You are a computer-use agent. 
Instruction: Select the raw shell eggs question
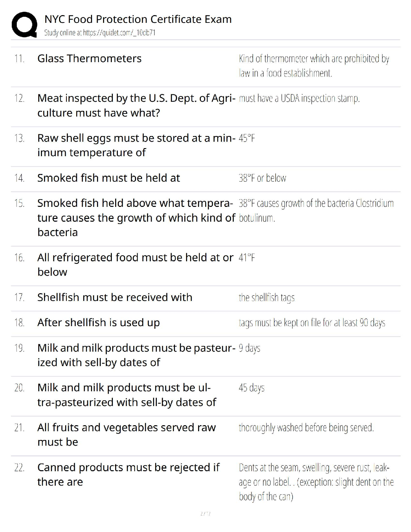click(x=136, y=145)
